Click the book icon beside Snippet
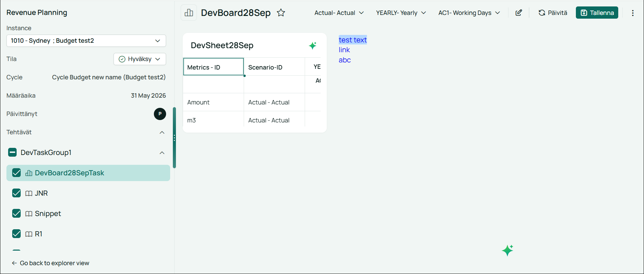Screen dimensions: 644x274 [x=29, y=214]
